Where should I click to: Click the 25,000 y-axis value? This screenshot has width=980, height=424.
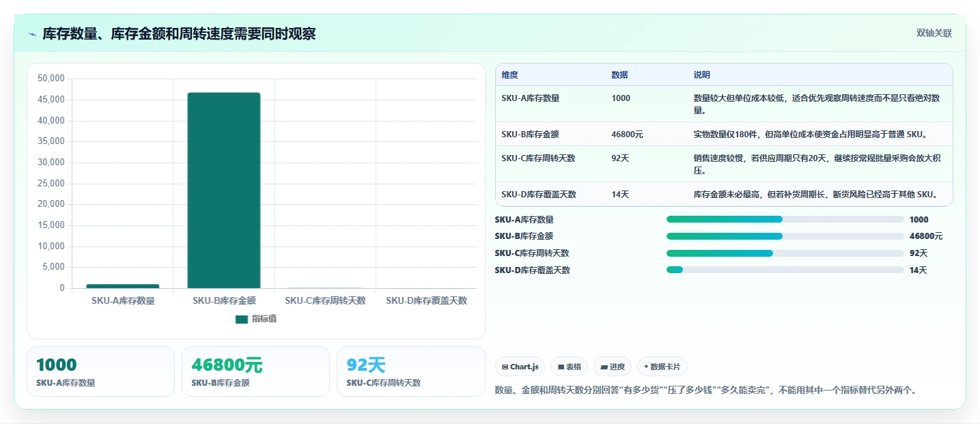click(x=51, y=184)
